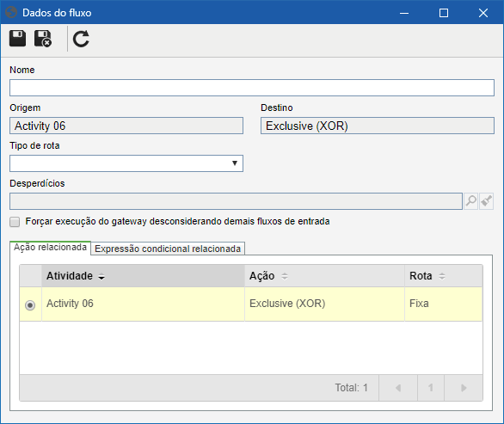The width and height of the screenshot is (504, 424).
Task: Click the Refresh circular arrow icon
Action: tap(81, 39)
